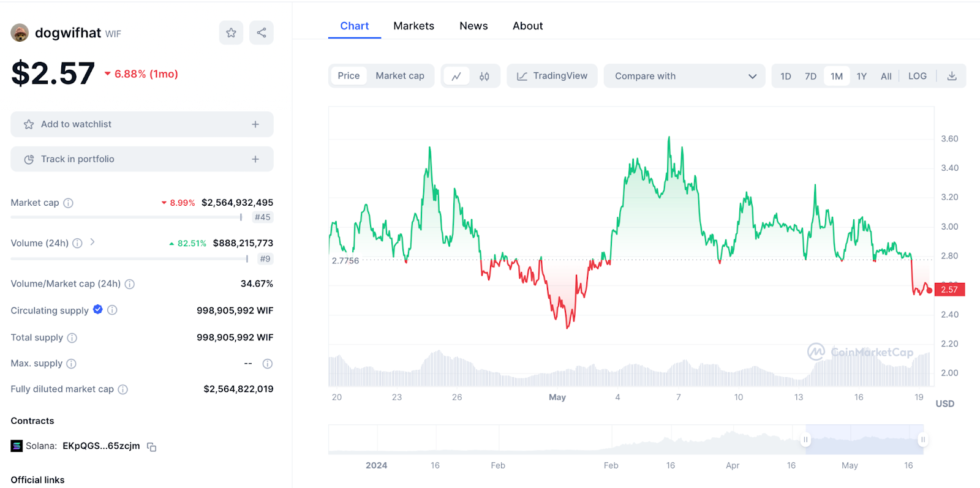Open the Max. supply info icon

click(x=71, y=364)
